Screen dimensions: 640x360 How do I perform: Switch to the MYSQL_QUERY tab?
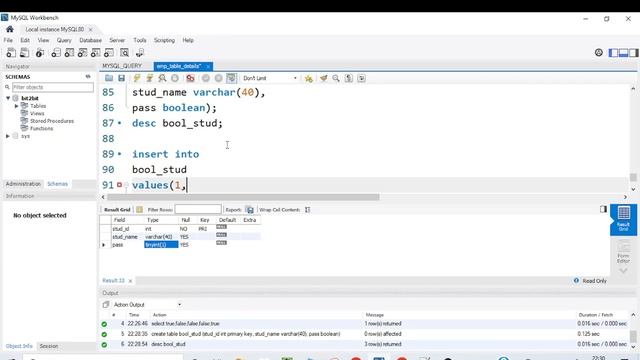(x=122, y=66)
